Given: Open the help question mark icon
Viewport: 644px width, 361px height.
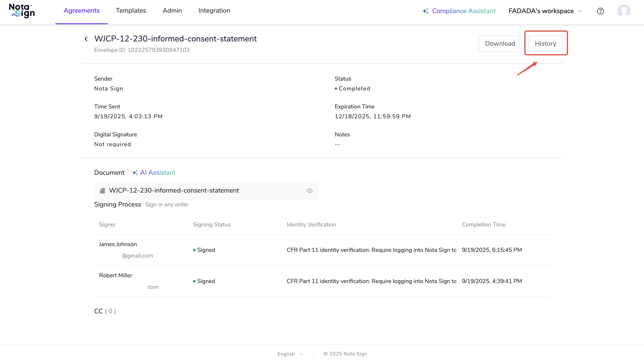Looking at the screenshot, I should click(x=600, y=11).
